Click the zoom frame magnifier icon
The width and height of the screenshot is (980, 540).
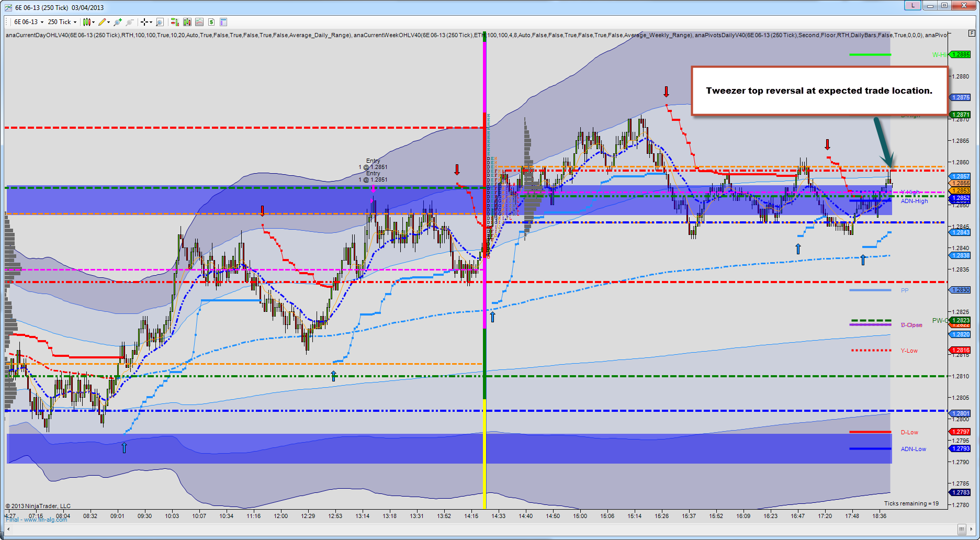point(160,22)
